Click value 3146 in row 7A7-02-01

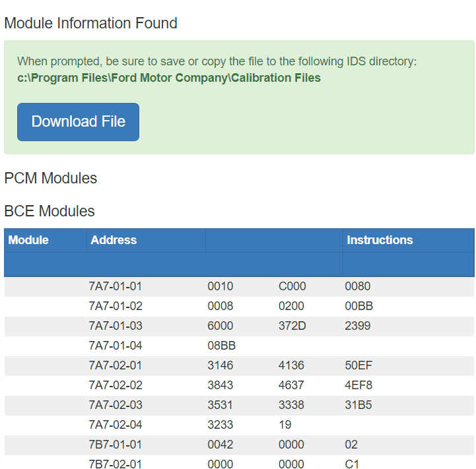pyautogui.click(x=221, y=365)
